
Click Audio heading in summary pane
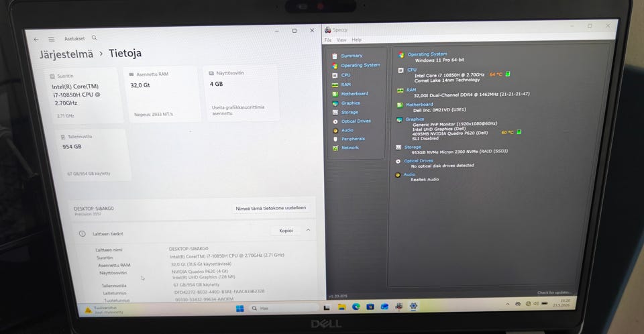tap(409, 174)
